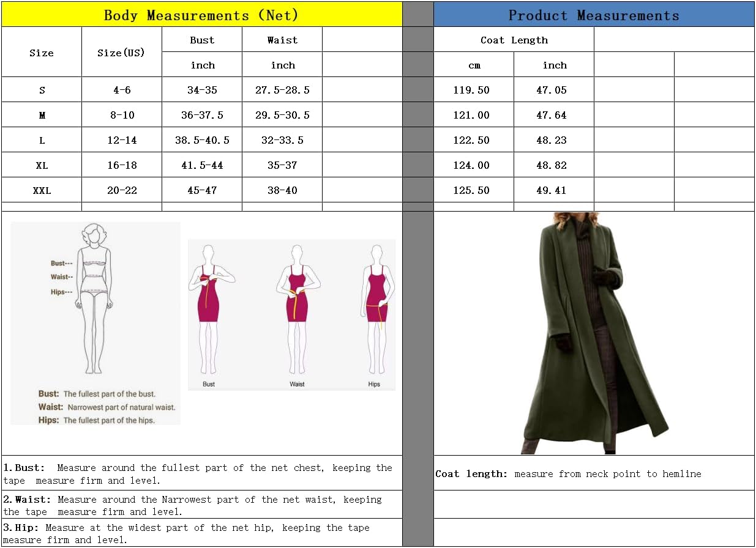Click the yellow Body Measurements (Net) header
The image size is (756, 548).
[201, 15]
